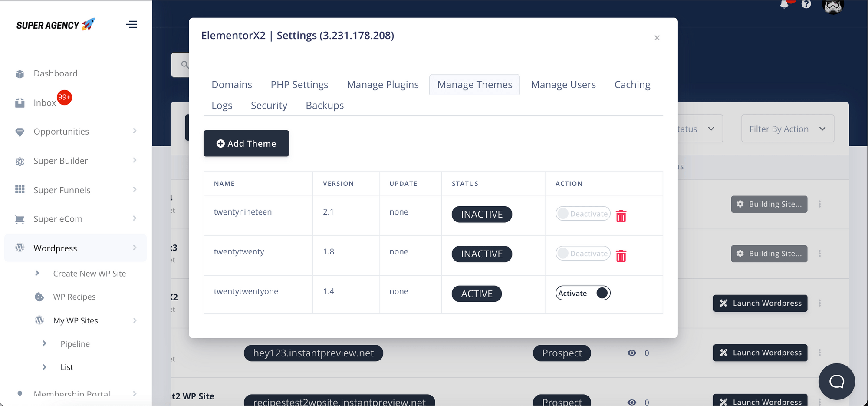Click the Opportunities diamond icon

[x=20, y=132]
